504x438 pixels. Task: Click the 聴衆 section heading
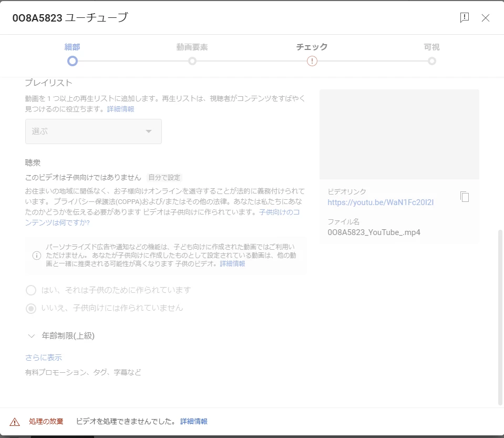[x=33, y=162]
